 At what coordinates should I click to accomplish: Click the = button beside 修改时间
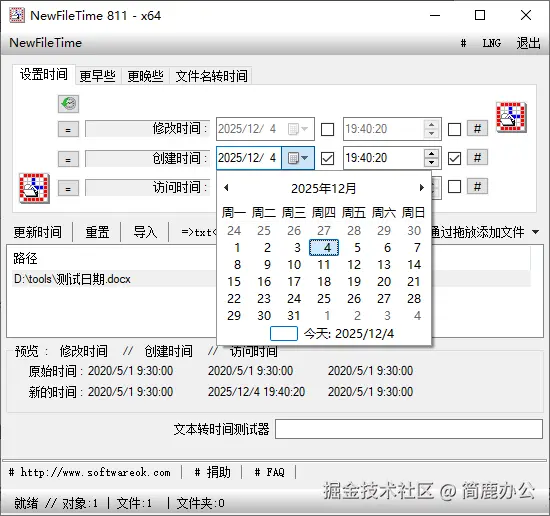(68, 130)
